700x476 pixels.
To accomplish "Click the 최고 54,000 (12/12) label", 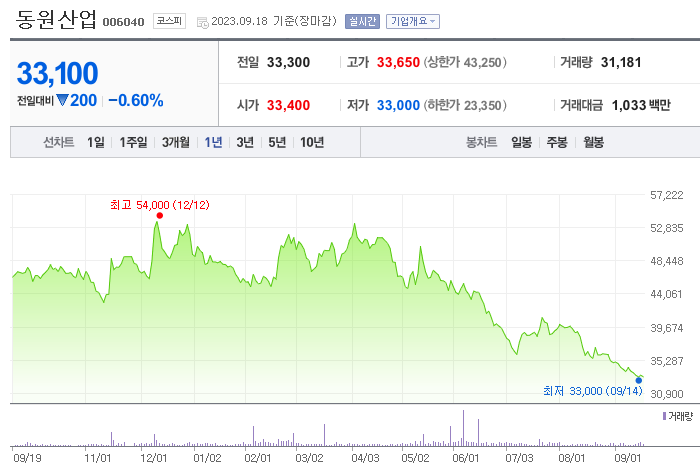I will 160,205.
